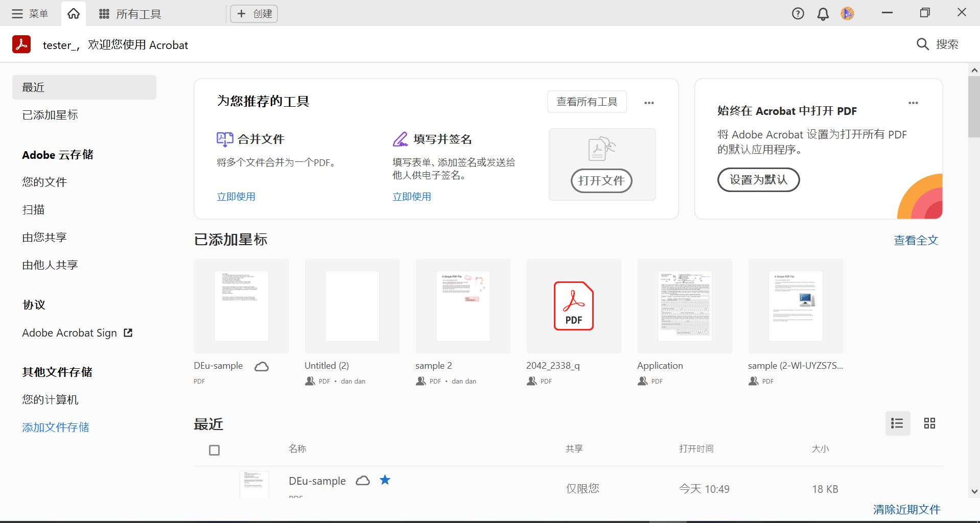Unstar the DEu-sample recent file

[385, 480]
